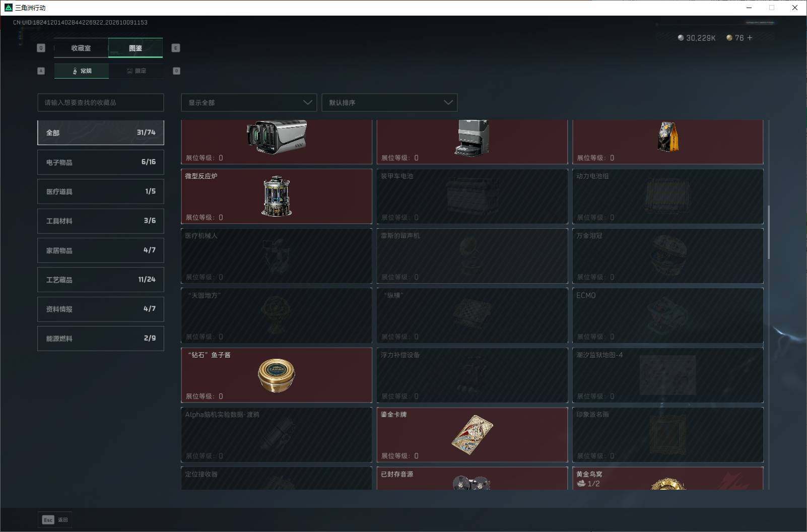Filter by the 工艺藏品 category

(101, 280)
